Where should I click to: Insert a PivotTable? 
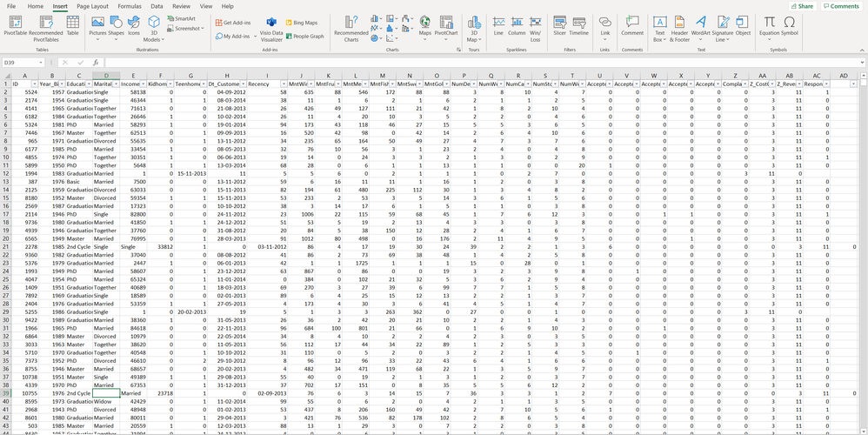[15, 26]
